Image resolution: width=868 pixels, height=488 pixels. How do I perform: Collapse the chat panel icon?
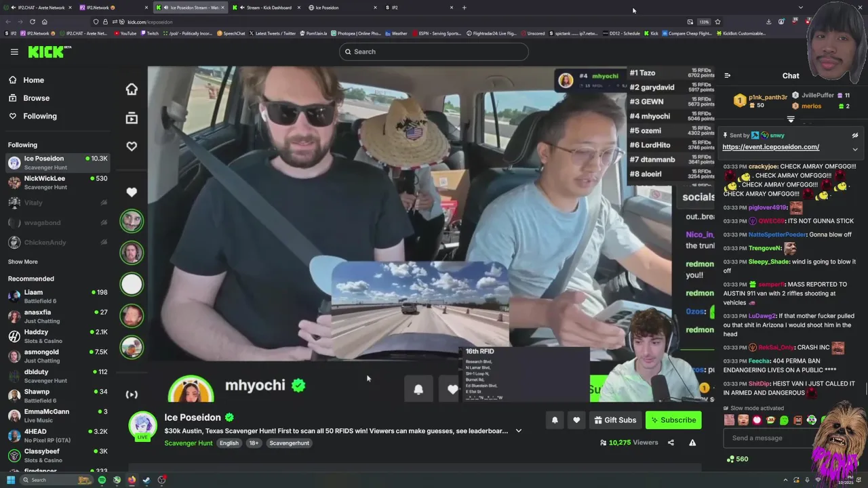click(727, 76)
